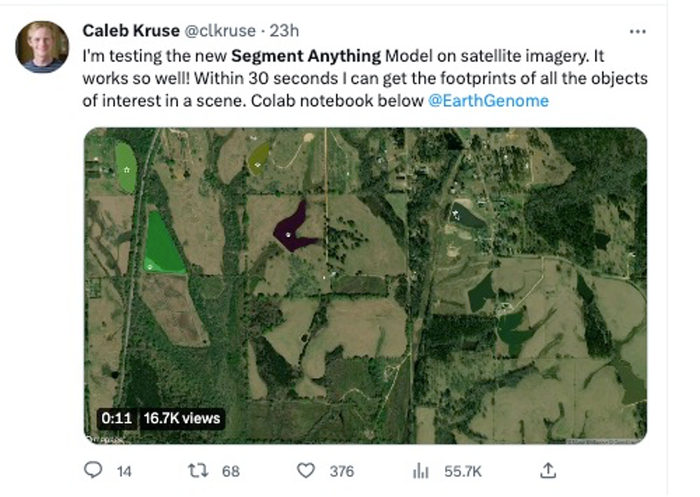Like the tweet with the heart icon

(x=307, y=470)
